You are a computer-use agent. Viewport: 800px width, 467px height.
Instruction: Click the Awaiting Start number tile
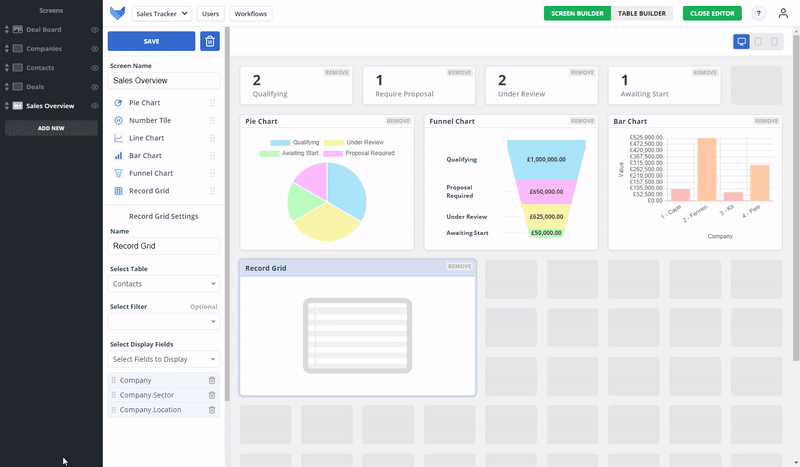click(664, 86)
